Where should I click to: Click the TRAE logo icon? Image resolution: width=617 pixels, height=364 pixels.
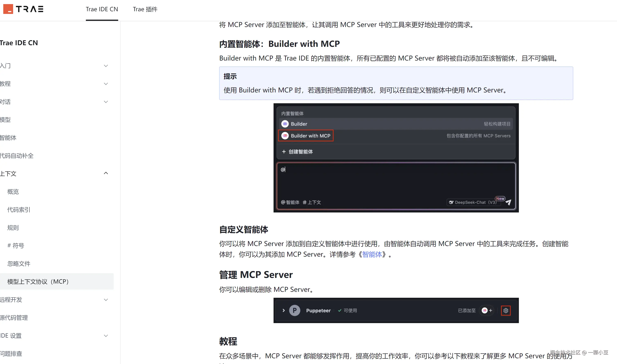[x=8, y=9]
